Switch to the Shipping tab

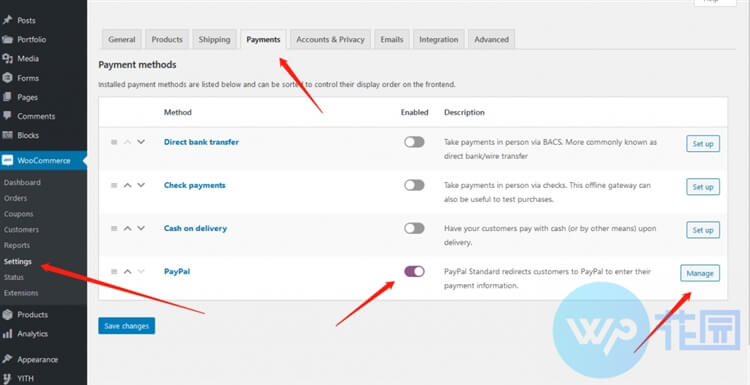(x=214, y=39)
